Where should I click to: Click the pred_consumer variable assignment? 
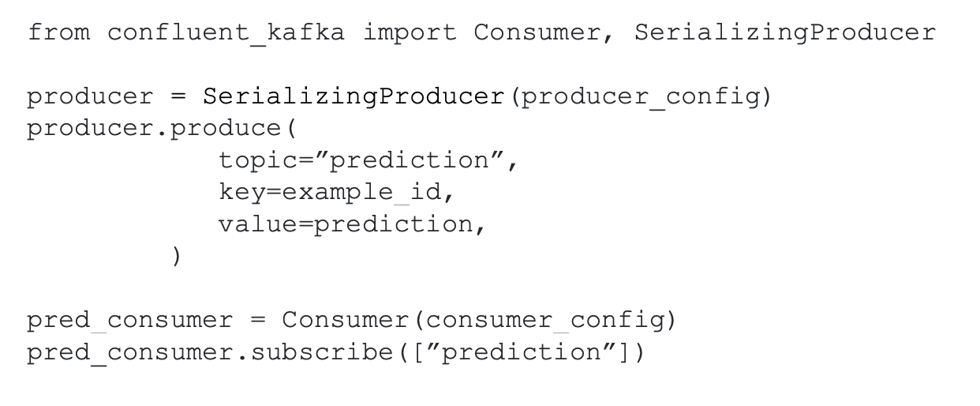tap(130, 321)
